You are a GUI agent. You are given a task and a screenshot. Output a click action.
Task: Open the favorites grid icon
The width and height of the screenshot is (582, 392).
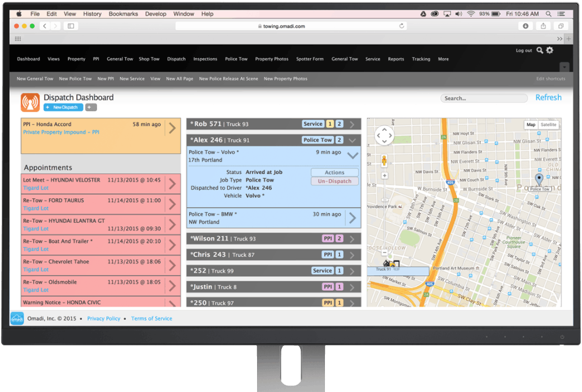click(18, 39)
